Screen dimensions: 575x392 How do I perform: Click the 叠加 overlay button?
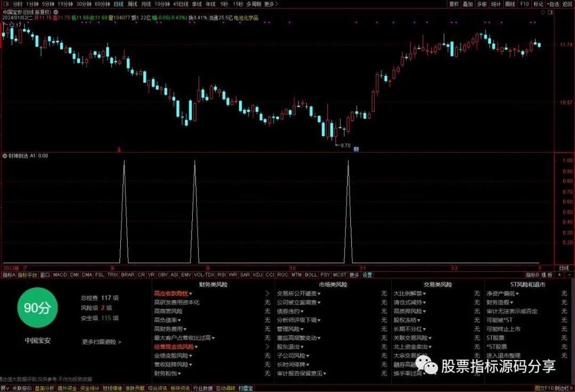pos(467,4)
